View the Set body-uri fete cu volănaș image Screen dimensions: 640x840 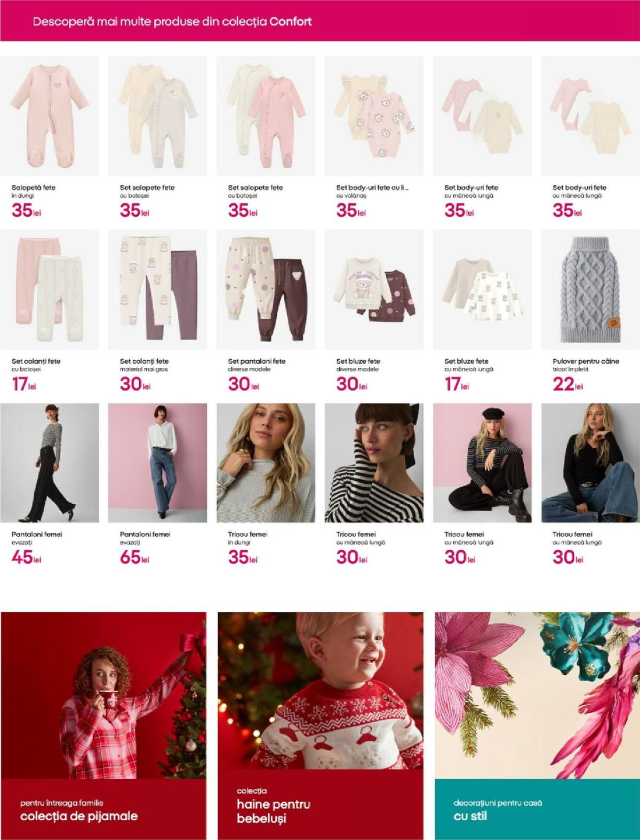click(374, 116)
